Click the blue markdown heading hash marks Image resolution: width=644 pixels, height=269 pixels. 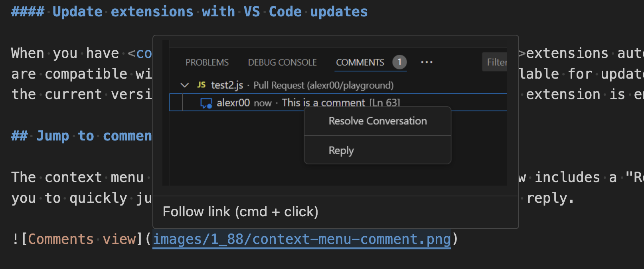27,11
